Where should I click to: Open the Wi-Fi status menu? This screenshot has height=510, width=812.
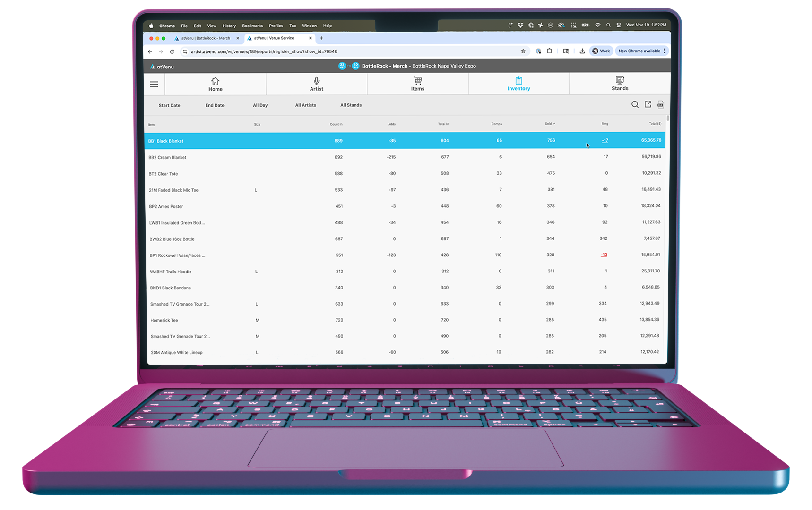(x=597, y=25)
